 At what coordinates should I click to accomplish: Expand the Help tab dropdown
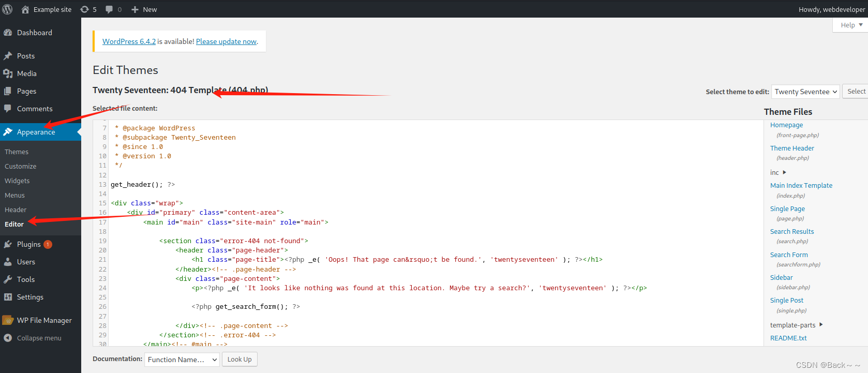pyautogui.click(x=851, y=25)
